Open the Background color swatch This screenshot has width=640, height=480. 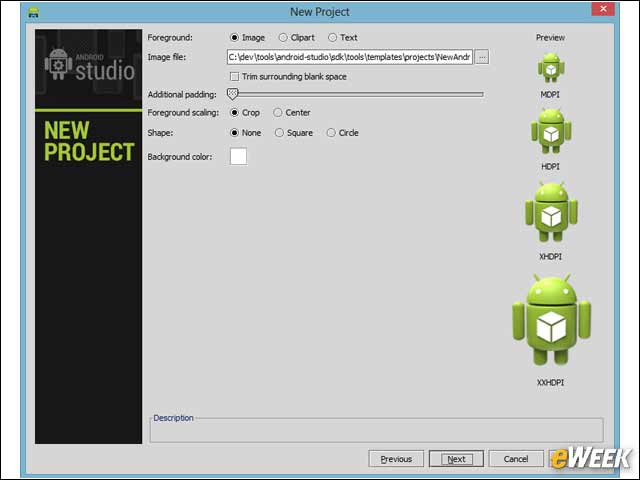pyautogui.click(x=238, y=156)
